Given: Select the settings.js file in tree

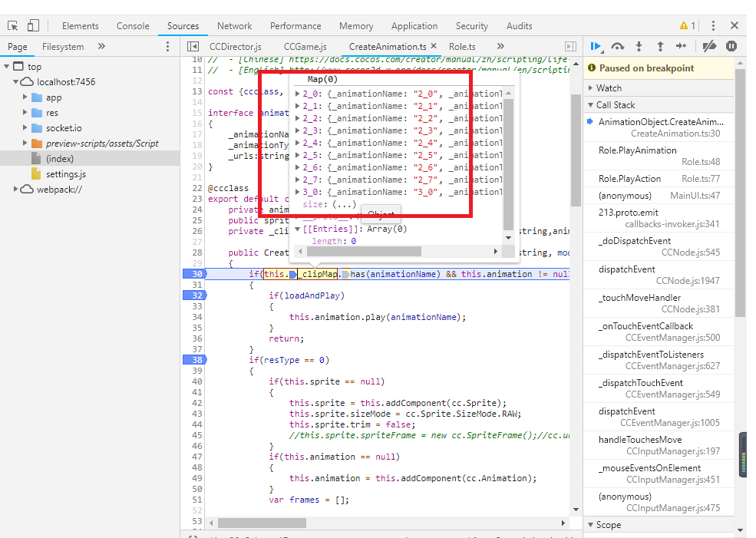Looking at the screenshot, I should click(x=66, y=174).
